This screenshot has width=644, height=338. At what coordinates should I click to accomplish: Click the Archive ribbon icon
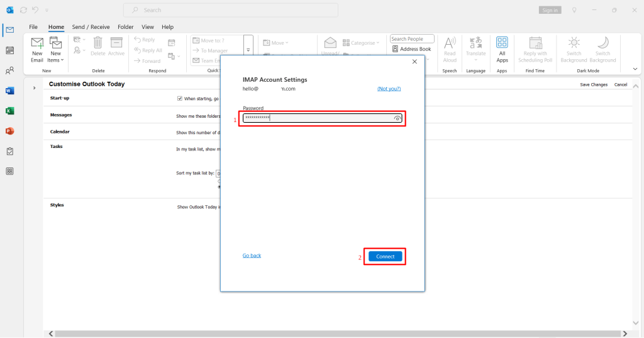click(x=116, y=47)
